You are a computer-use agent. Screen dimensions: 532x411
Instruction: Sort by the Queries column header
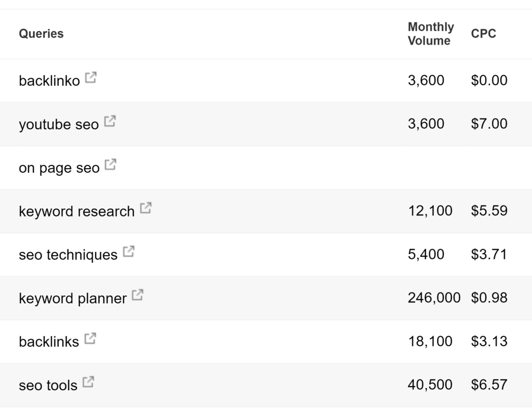(41, 34)
